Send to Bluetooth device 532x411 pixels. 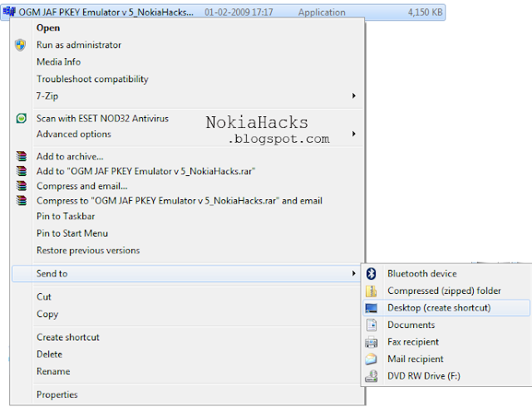tap(446, 273)
